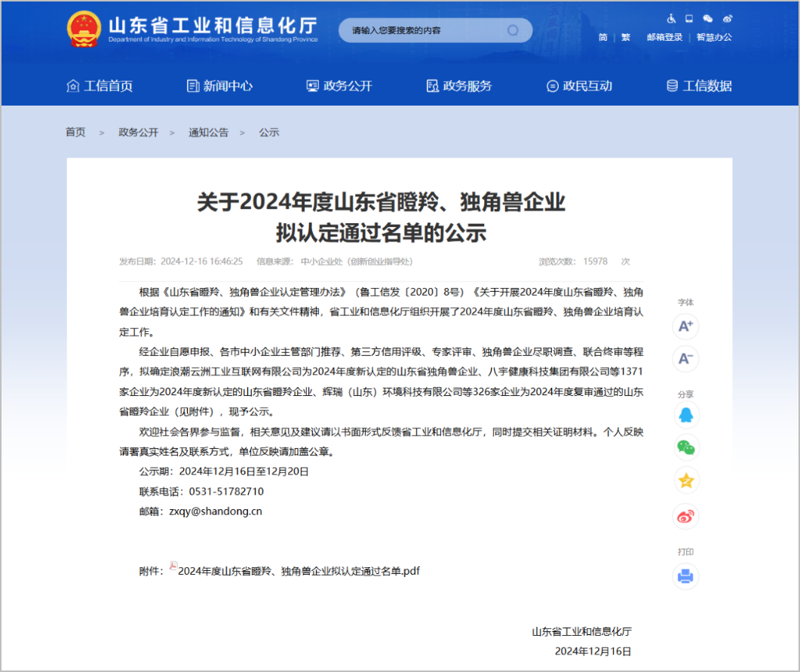Viewport: 800px width, 672px height.
Task: Click the accessibility wheelchair icon in header
Action: pyautogui.click(x=672, y=18)
